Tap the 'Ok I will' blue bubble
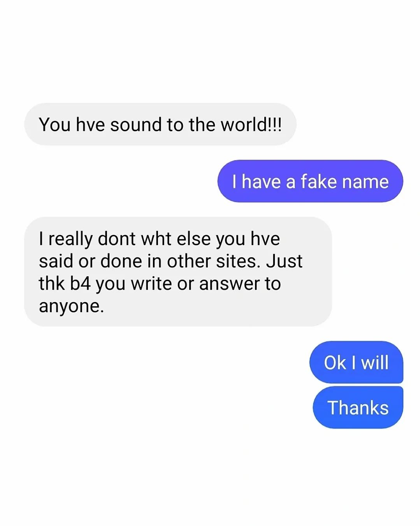The height and width of the screenshot is (526, 420). [356, 362]
